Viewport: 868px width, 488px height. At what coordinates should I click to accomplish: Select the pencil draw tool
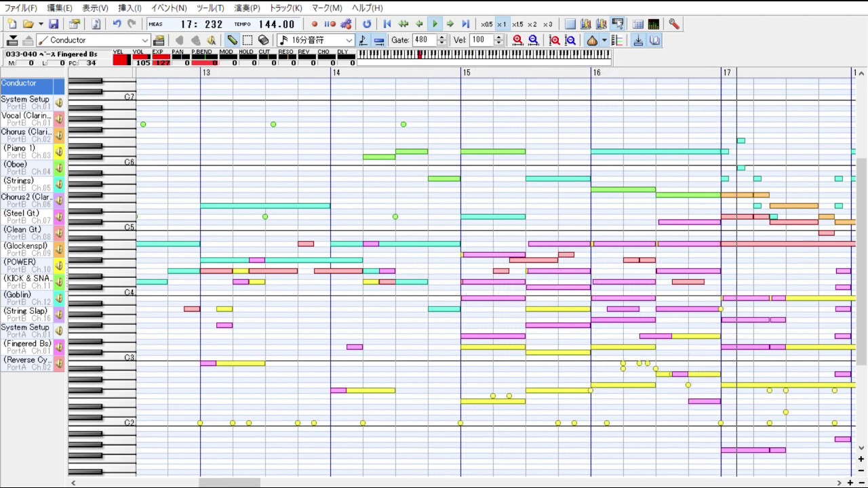232,40
